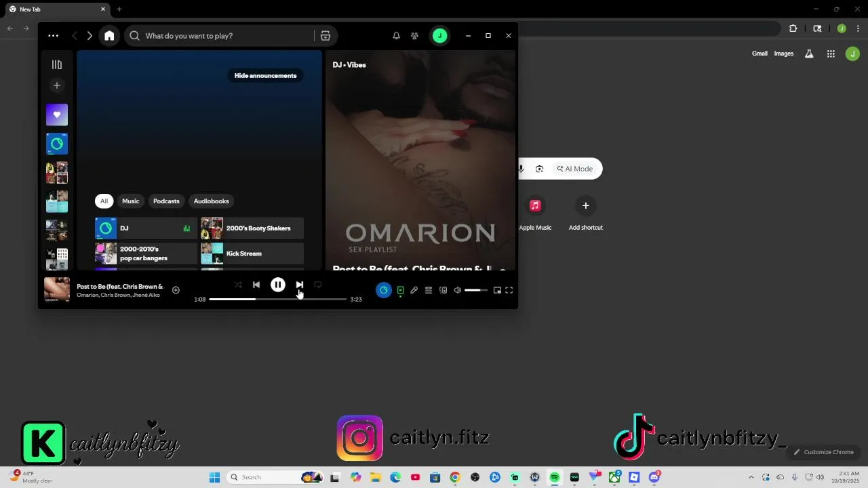Toggle the Now Playing view icon

point(400,290)
